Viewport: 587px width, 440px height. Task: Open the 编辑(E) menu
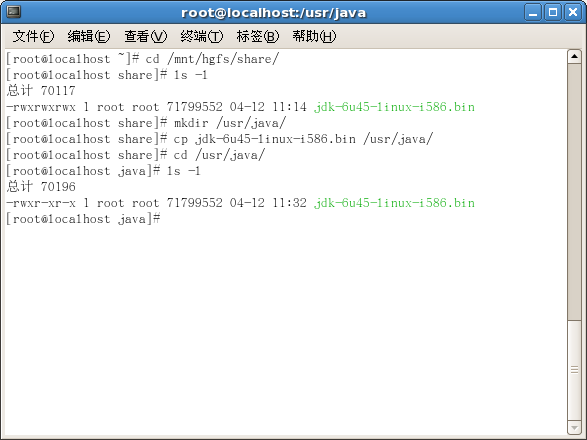[x=89, y=36]
